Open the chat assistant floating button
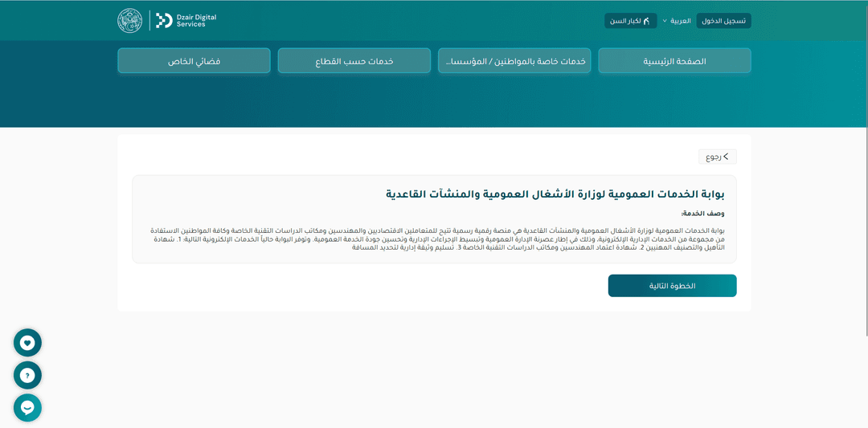 [x=27, y=408]
